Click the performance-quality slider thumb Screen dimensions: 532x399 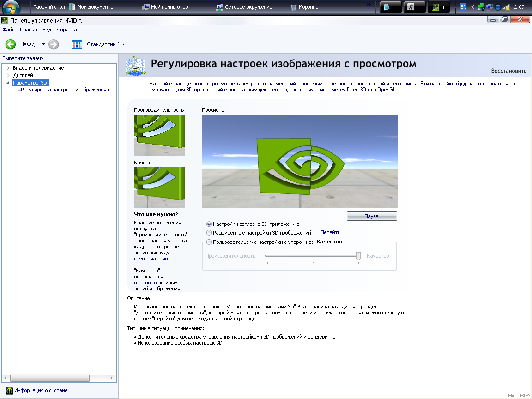358,256
